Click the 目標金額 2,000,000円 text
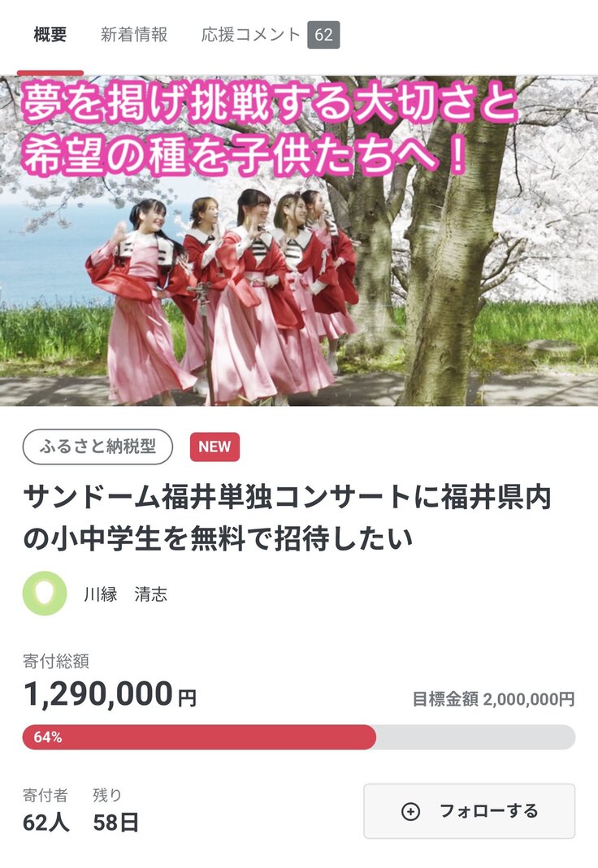The width and height of the screenshot is (598, 868). tap(493, 699)
